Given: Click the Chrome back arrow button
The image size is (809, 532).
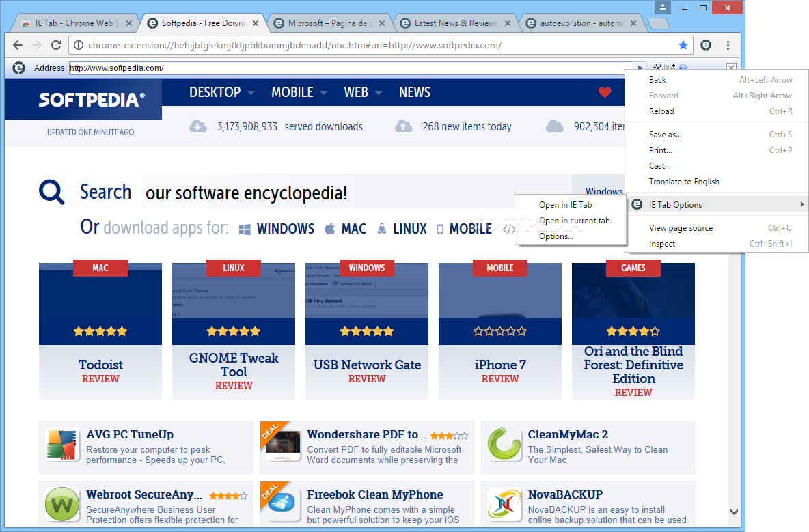Looking at the screenshot, I should pos(18,45).
